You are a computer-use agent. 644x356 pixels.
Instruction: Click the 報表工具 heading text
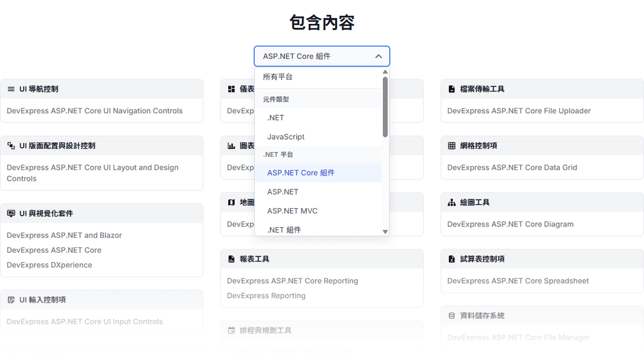[254, 259]
